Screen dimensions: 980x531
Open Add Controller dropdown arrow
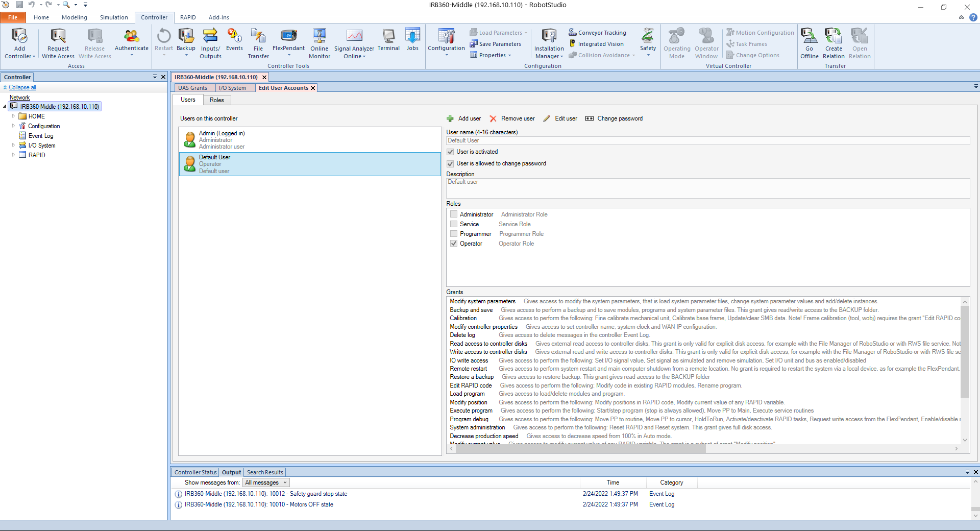[34, 57]
